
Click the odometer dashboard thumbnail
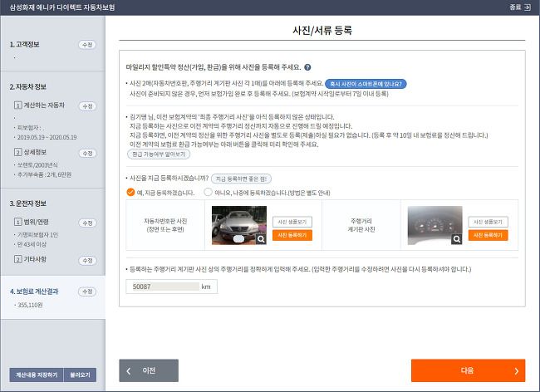(x=434, y=225)
